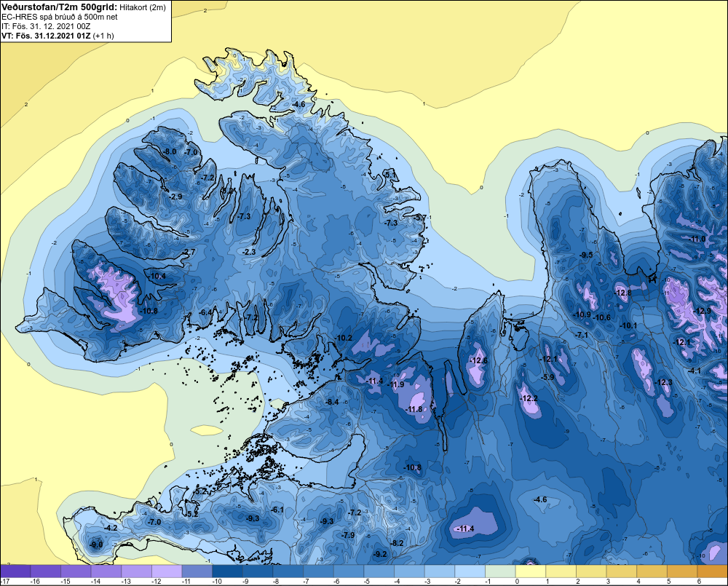Screen dimensions: 728x586
Task: Click the -5.9 temperature label
Action: (x=548, y=377)
